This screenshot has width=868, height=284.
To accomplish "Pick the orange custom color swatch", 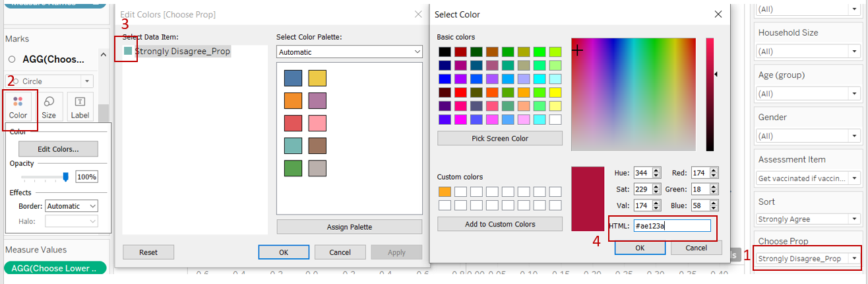I will pyautogui.click(x=445, y=192).
